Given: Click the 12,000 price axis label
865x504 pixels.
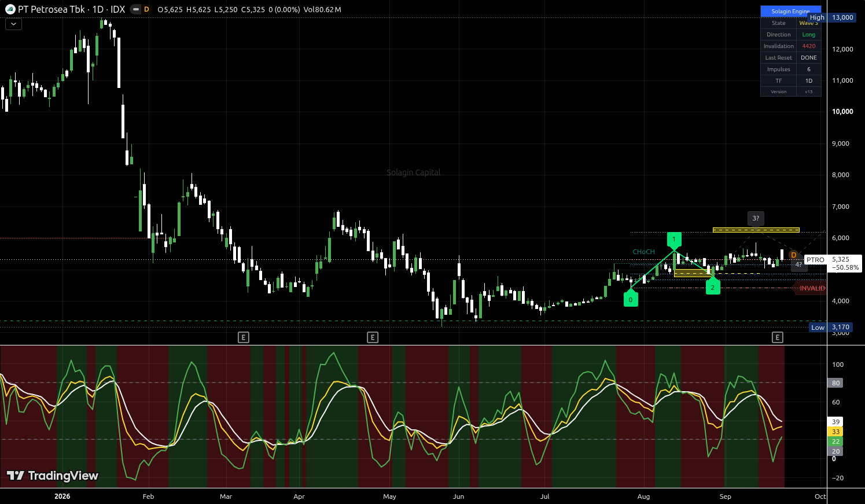Looking at the screenshot, I should pos(842,49).
